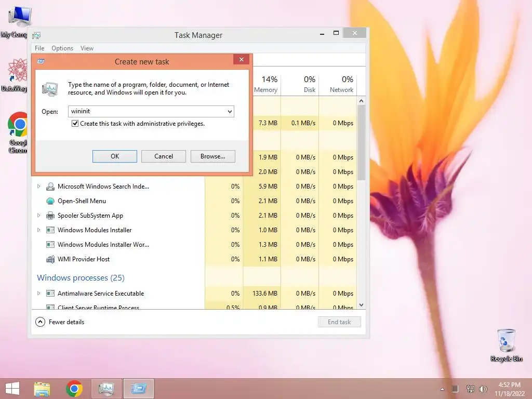
Task: Click Antimalware Service Executable icon
Action: point(50,294)
